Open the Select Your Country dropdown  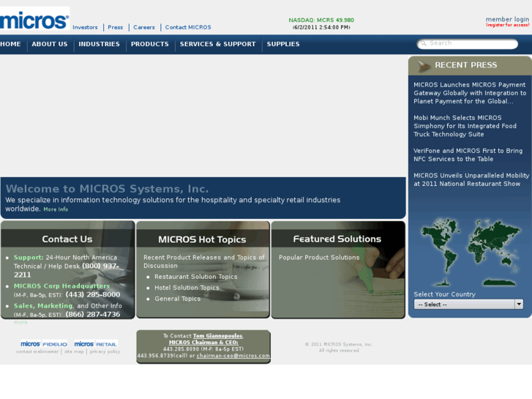tap(468, 305)
